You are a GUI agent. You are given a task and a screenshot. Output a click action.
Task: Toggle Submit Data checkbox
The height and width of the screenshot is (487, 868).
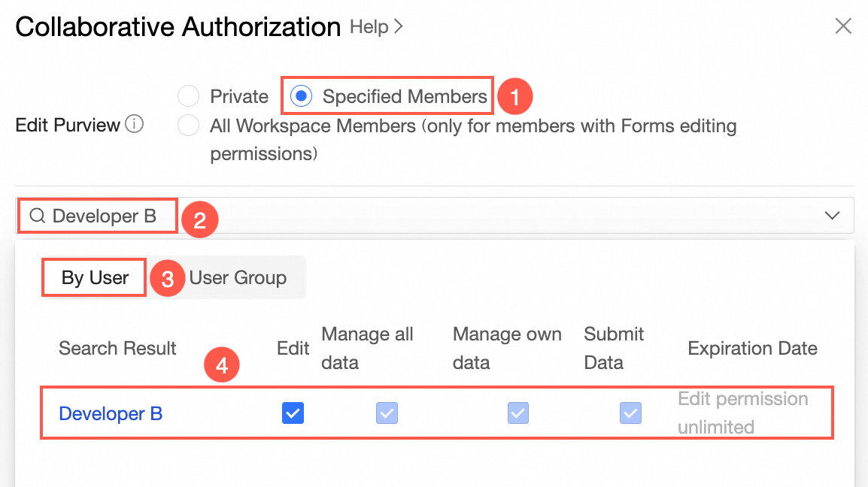[x=630, y=413]
